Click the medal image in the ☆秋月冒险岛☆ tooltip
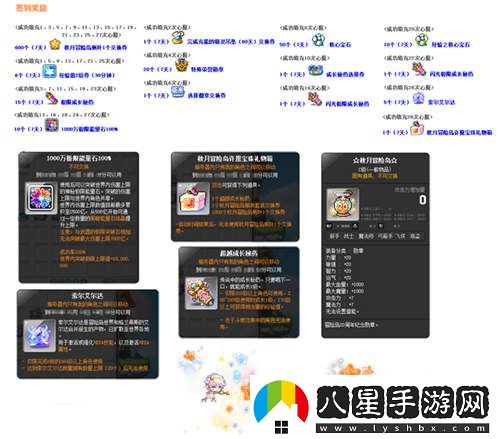This screenshot has width=500, height=439. point(343,205)
